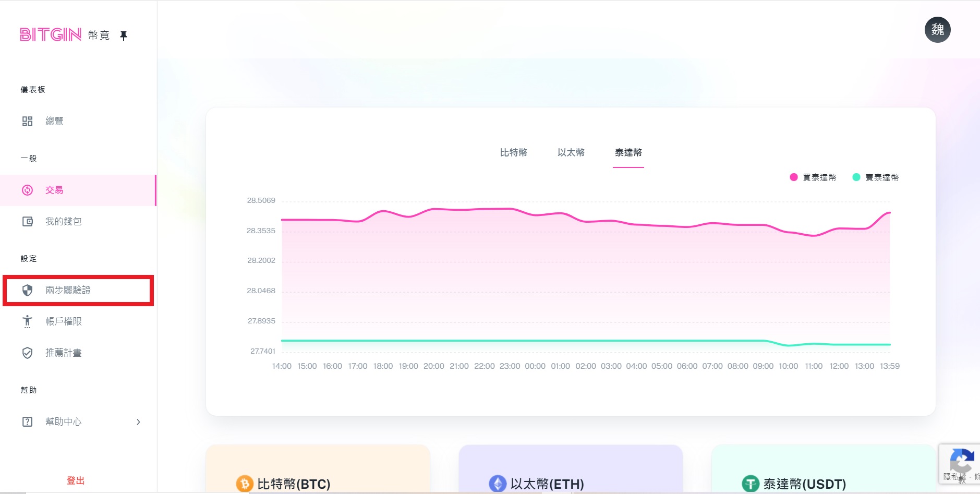This screenshot has height=494, width=980.
Task: Toggle the sidebar pin icon
Action: click(x=124, y=35)
